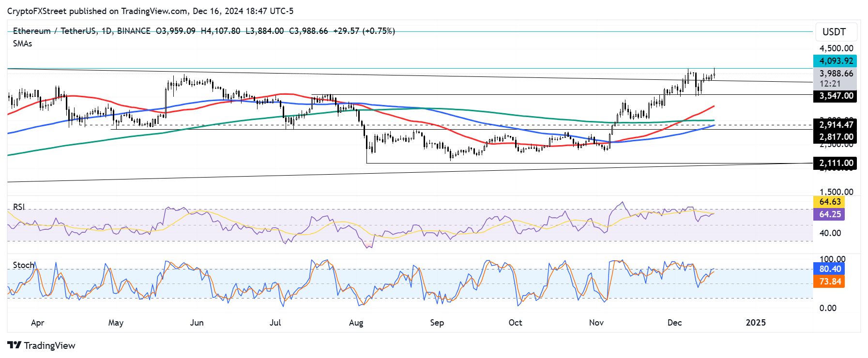
Task: Click the 4,500.00 axis label
Action: tap(836, 48)
